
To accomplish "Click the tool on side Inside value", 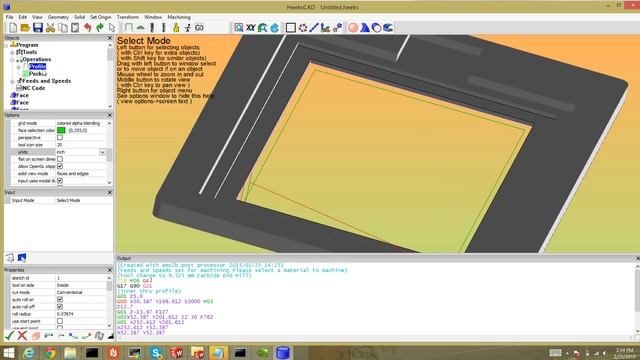I will 63,285.
